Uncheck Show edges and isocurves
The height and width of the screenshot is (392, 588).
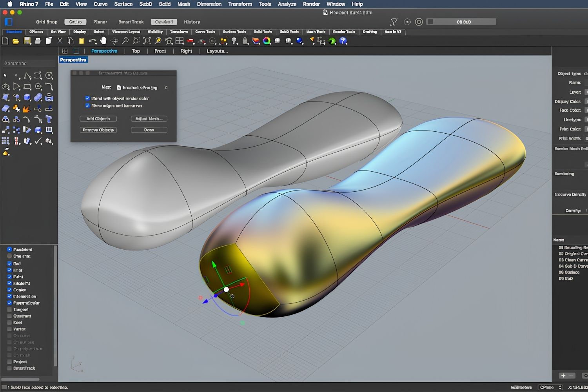tap(87, 106)
